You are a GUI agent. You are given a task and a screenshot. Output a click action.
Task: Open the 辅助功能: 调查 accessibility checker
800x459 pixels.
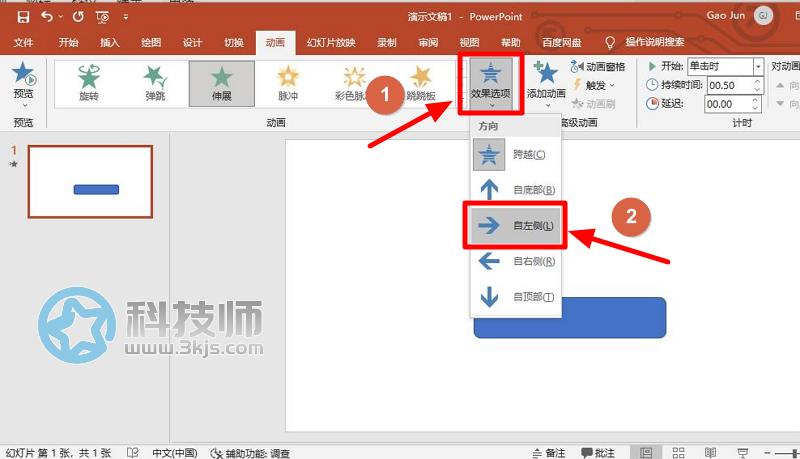(250, 453)
